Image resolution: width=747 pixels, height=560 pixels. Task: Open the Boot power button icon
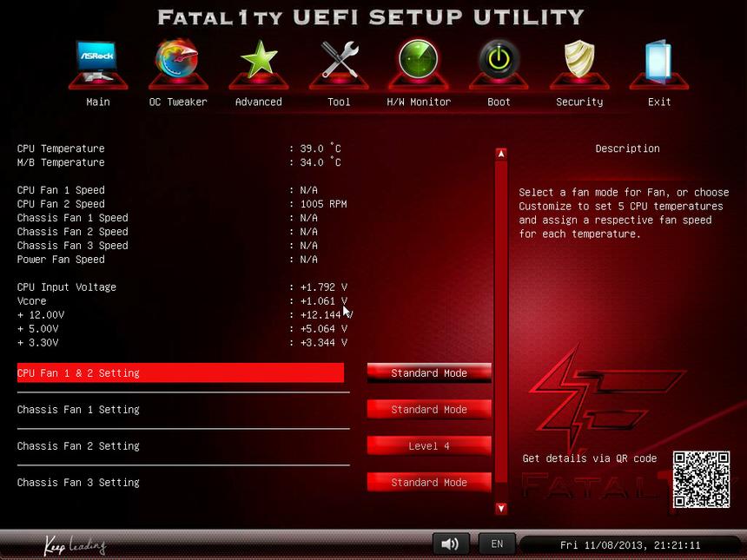(x=499, y=63)
